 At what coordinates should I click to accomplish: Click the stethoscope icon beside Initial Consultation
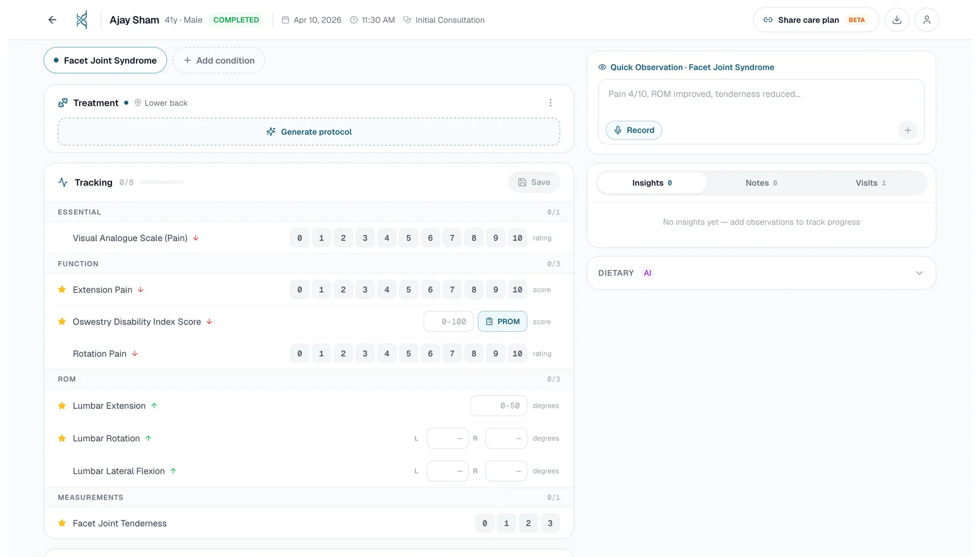(x=407, y=20)
